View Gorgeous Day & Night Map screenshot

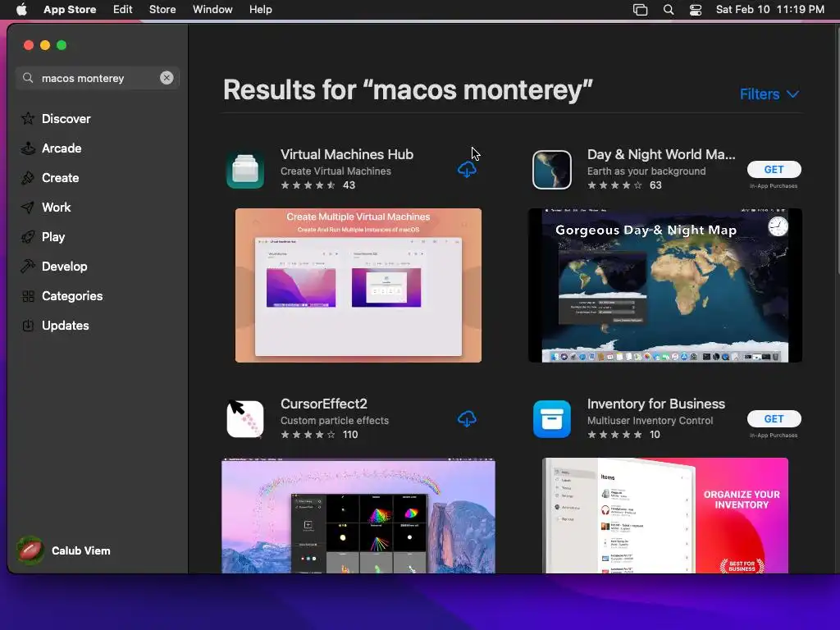(665, 285)
